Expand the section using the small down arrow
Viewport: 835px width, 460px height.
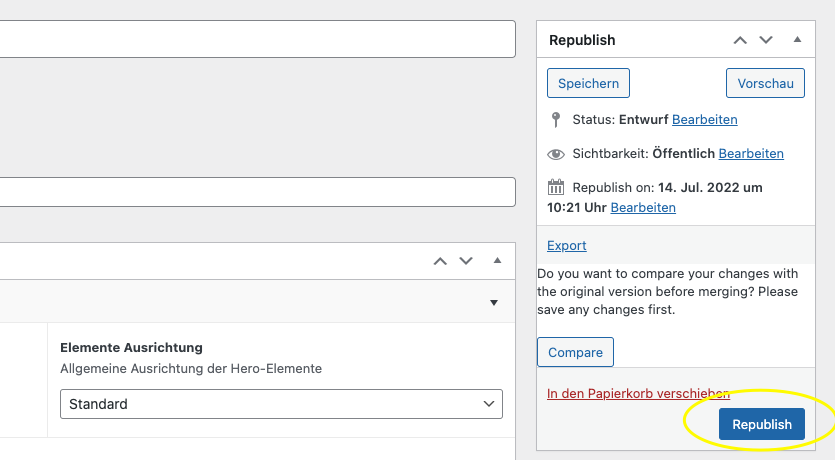493,303
